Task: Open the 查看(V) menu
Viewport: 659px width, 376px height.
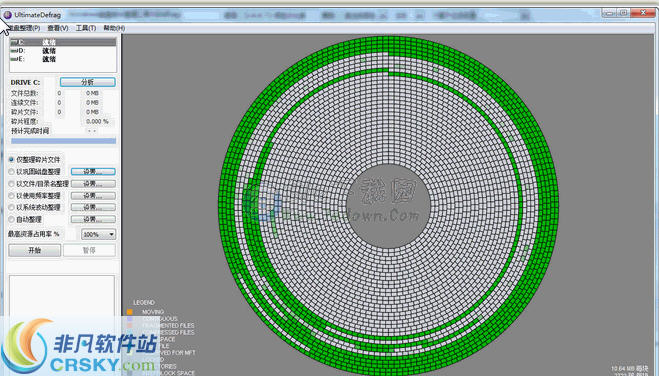Action: pos(58,28)
